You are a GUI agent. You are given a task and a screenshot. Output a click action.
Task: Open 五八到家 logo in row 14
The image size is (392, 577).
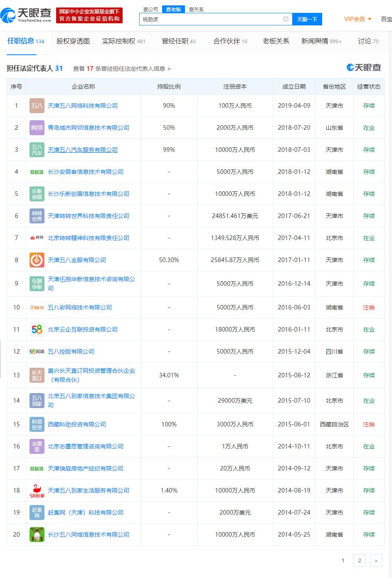[37, 401]
